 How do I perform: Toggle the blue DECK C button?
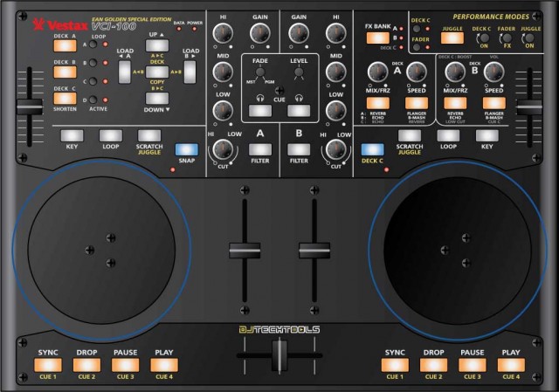pos(373,149)
